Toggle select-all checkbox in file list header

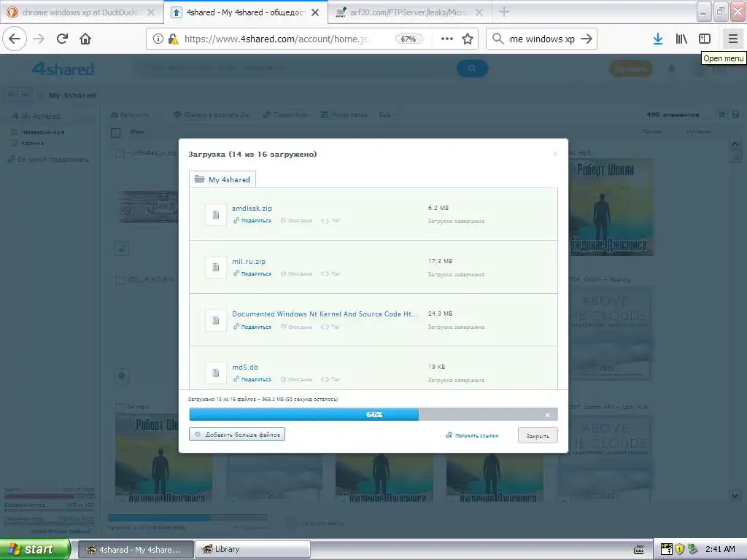click(x=116, y=133)
